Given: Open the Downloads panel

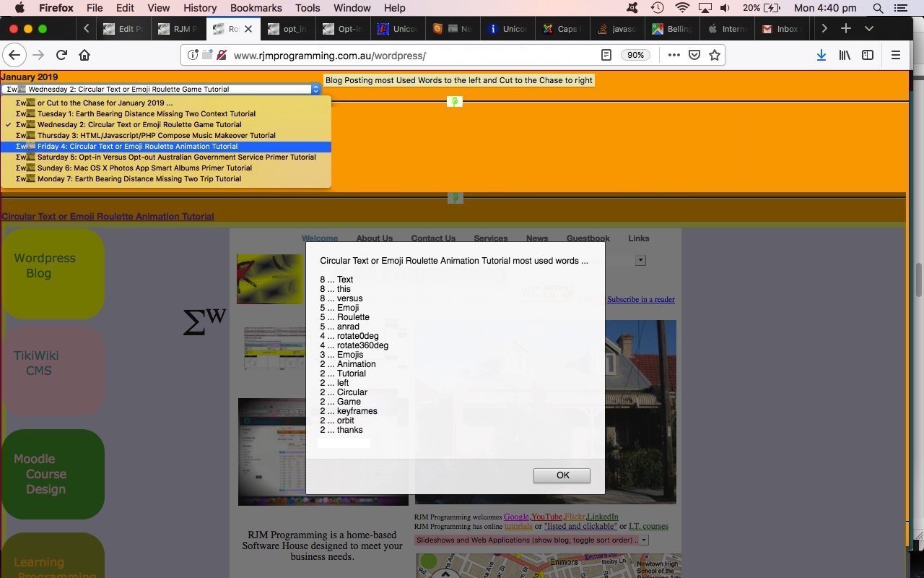Looking at the screenshot, I should 821,55.
